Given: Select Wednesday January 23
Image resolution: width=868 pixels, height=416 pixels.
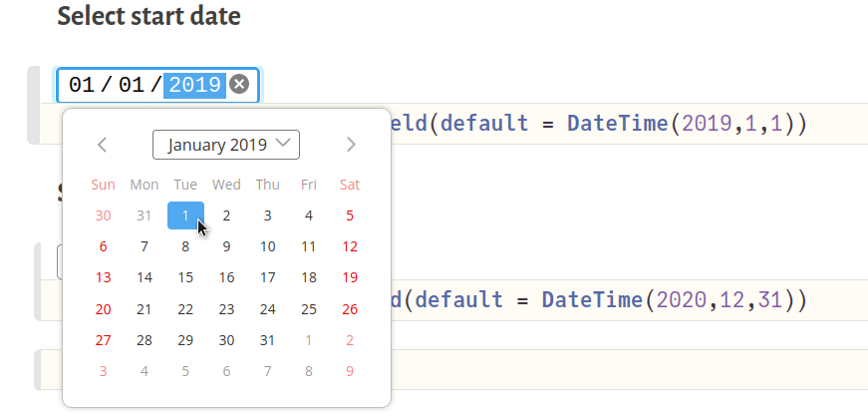Looking at the screenshot, I should click(x=226, y=309).
